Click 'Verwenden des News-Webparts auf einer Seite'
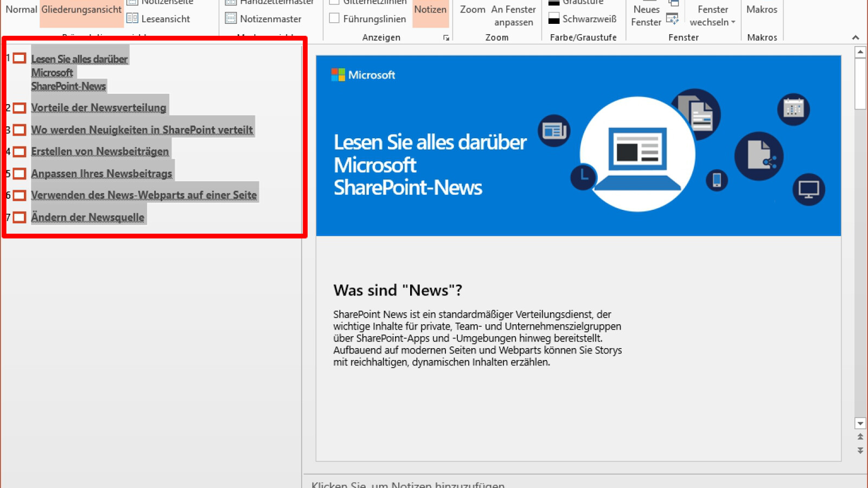868x488 pixels. (x=144, y=195)
